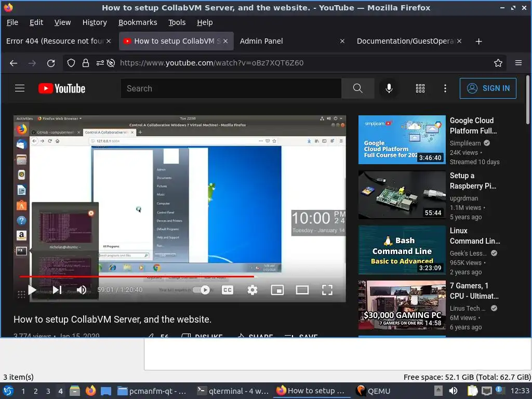The height and width of the screenshot is (399, 532).
Task: Open the Bookmarks menu
Action: click(x=138, y=22)
